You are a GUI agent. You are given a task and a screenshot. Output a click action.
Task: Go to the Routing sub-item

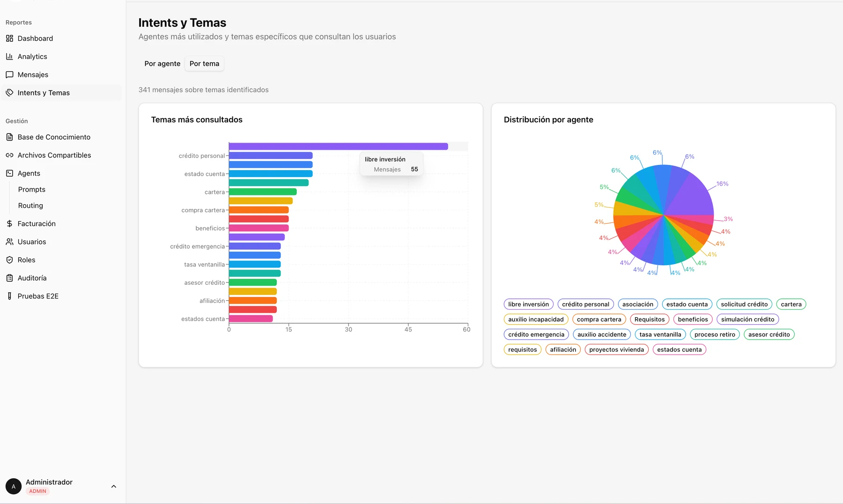(x=30, y=206)
